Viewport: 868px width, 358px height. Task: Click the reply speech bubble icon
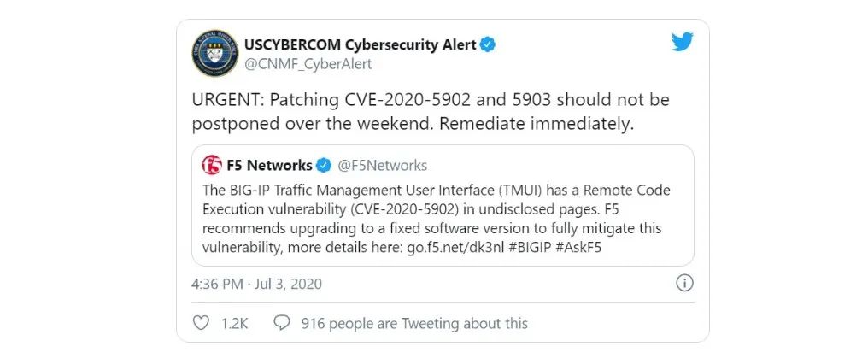pyautogui.click(x=281, y=323)
